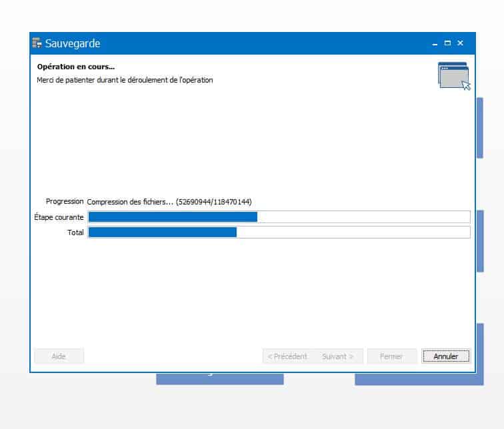Minimize the Sauvegarde dialog window

click(x=435, y=43)
